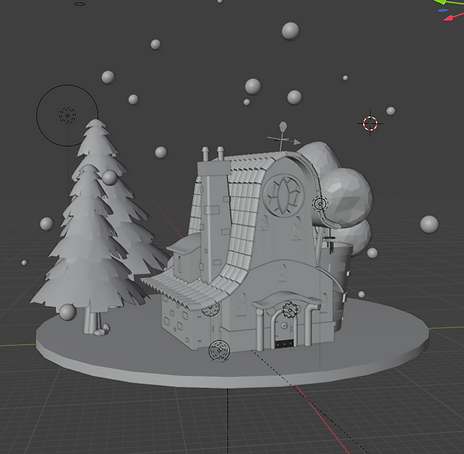Select the snowball sitting at tree base
The image size is (464, 454).
coord(68,312)
